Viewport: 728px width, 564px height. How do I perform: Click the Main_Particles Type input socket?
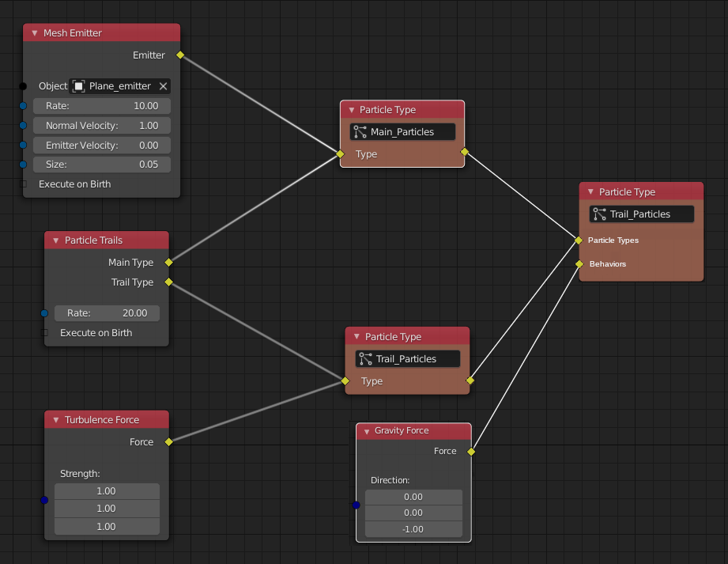pyautogui.click(x=341, y=153)
